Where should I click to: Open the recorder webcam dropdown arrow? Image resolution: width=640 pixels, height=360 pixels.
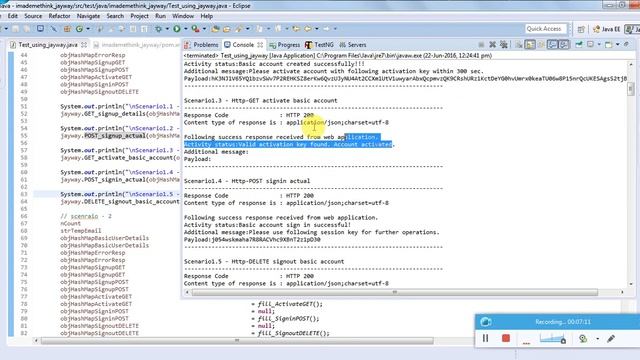coord(598,339)
